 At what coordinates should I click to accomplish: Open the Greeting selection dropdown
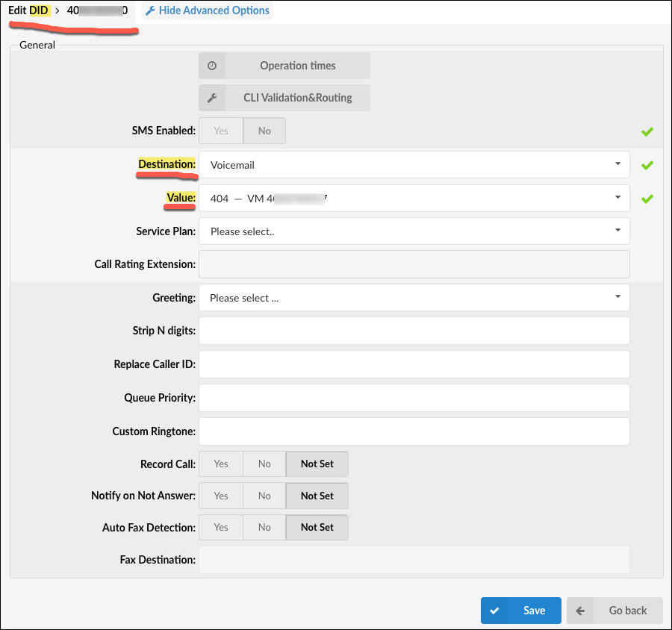[414, 298]
